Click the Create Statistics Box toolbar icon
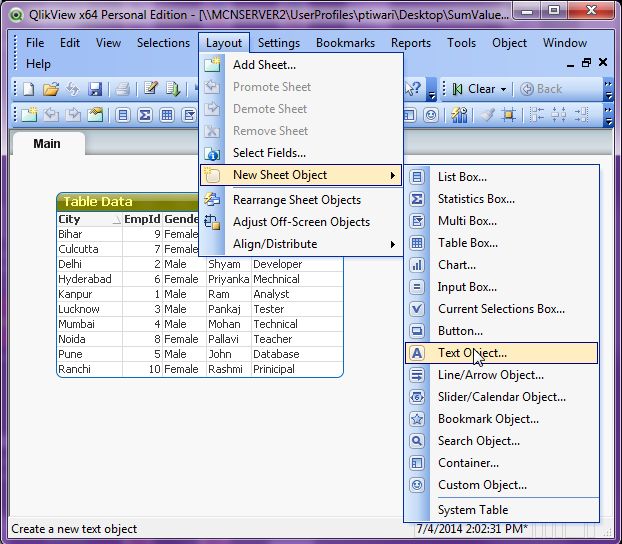The height and width of the screenshot is (544, 622). 145,115
